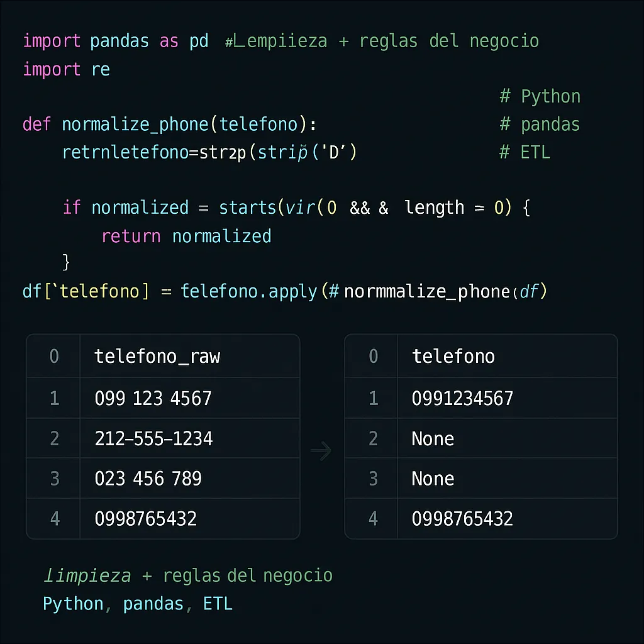
Task: Click the 'return normalized' statement
Action: coord(186,236)
